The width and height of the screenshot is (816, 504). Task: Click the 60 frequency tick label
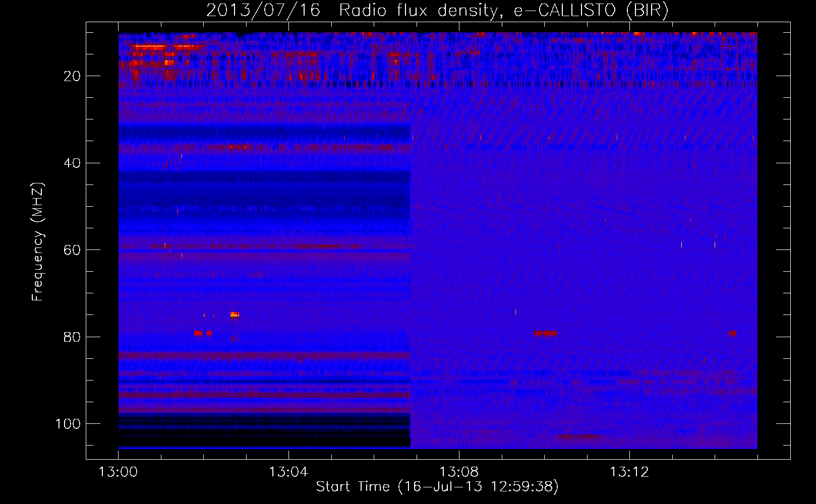73,250
